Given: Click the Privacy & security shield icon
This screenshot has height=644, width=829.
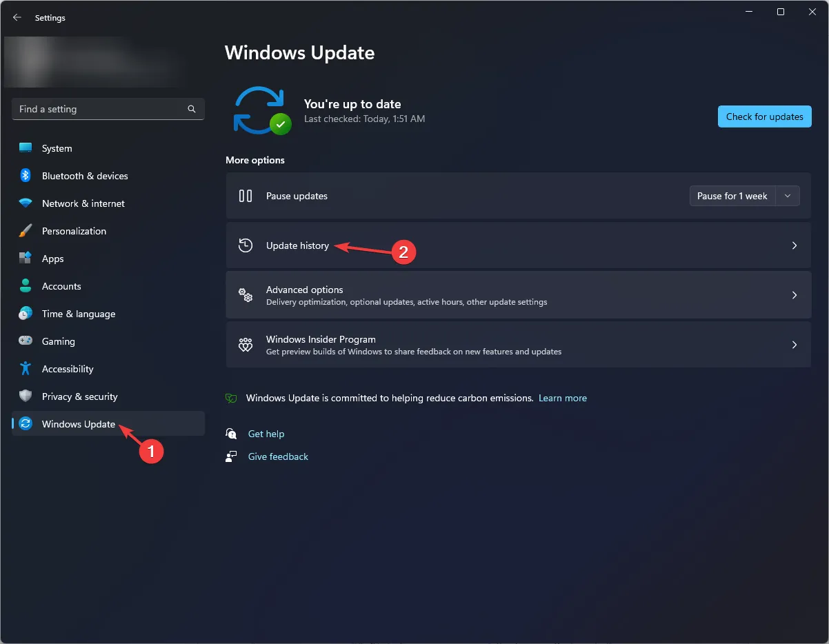Looking at the screenshot, I should 26,396.
